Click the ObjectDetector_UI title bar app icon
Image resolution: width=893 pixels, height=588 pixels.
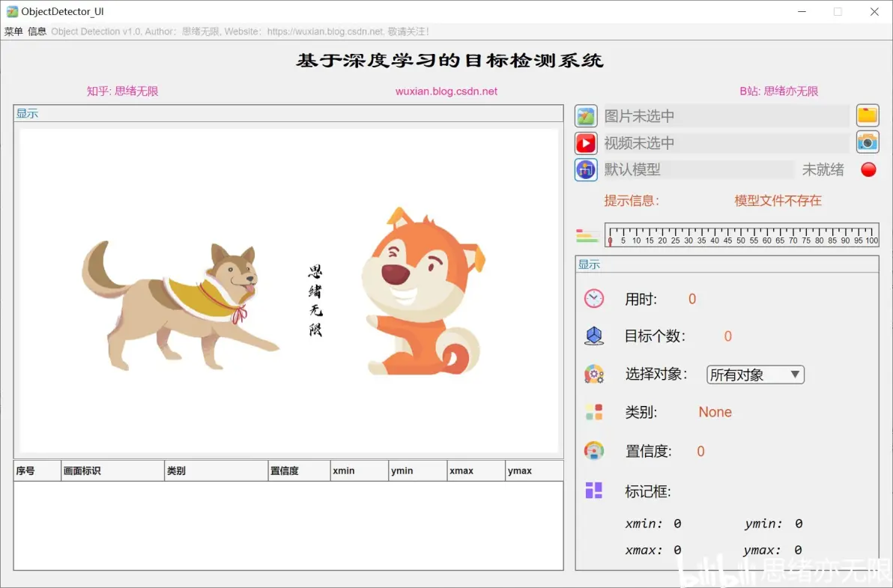(11, 11)
